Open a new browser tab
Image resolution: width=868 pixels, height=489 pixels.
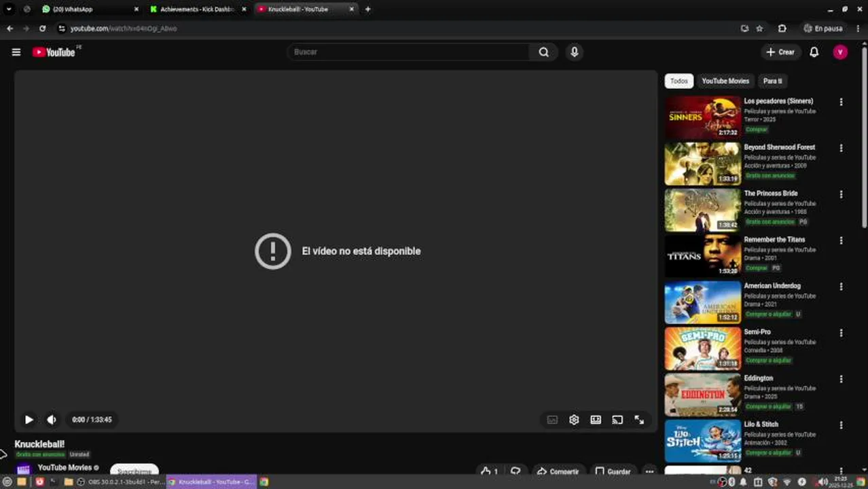pos(367,10)
